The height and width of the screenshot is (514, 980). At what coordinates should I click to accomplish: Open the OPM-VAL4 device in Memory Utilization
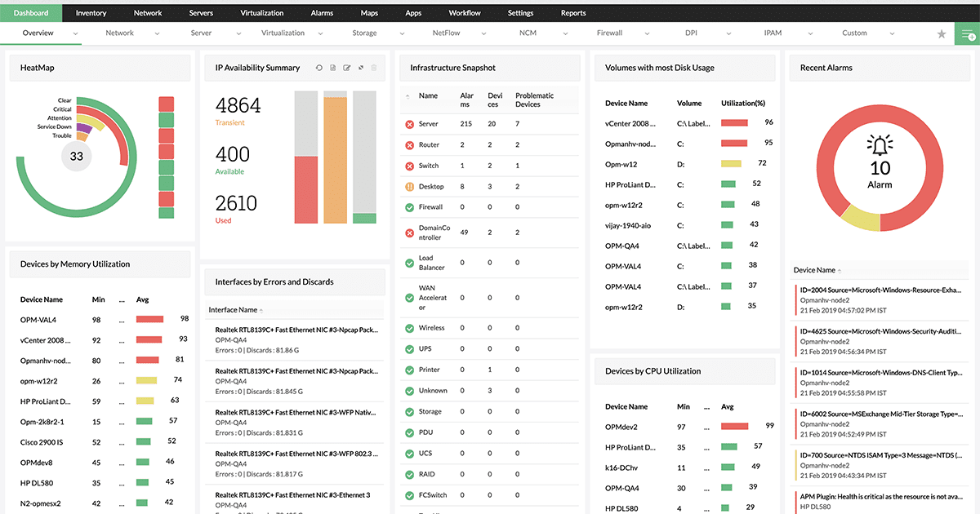click(x=38, y=320)
